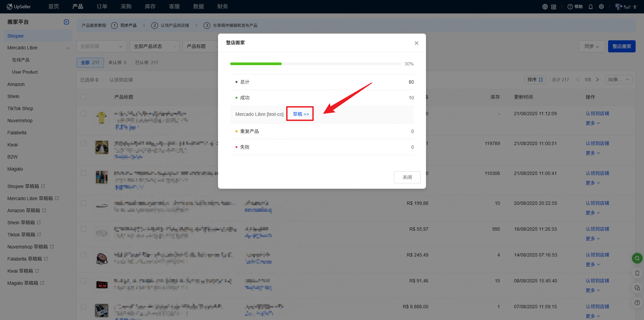644x320 pixels.
Task: Click the digital clock product thumbnail
Action: 102,285
